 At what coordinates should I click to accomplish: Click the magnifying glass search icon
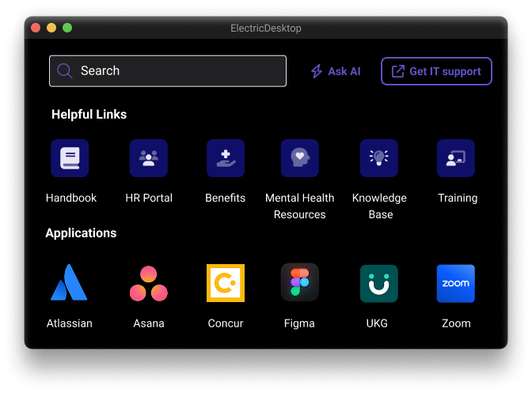65,71
